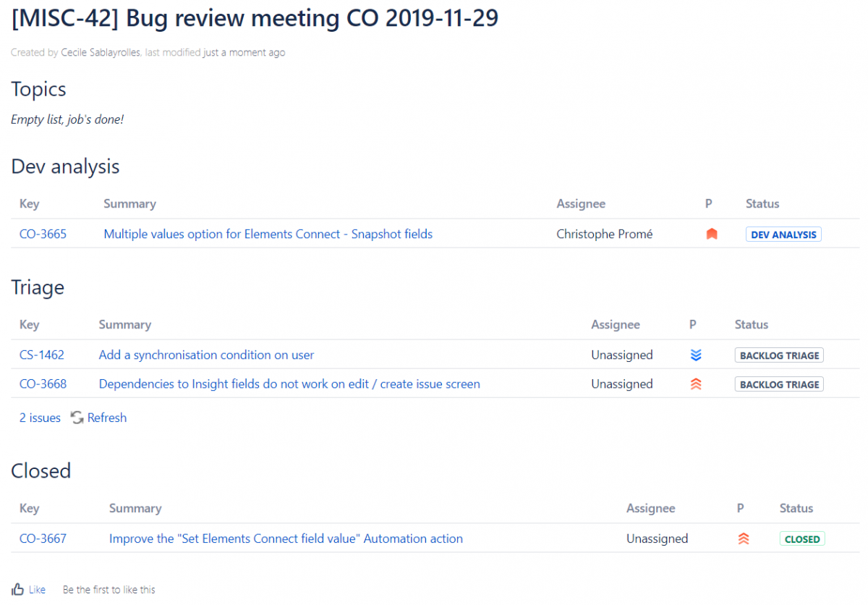Image resolution: width=868 pixels, height=605 pixels.
Task: Click the green CLOSED status lozenge
Action: click(x=801, y=538)
